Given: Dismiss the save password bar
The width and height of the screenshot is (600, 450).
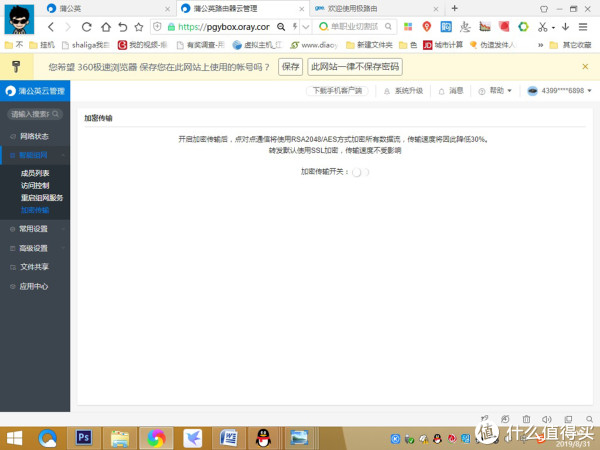Looking at the screenshot, I should 585,67.
